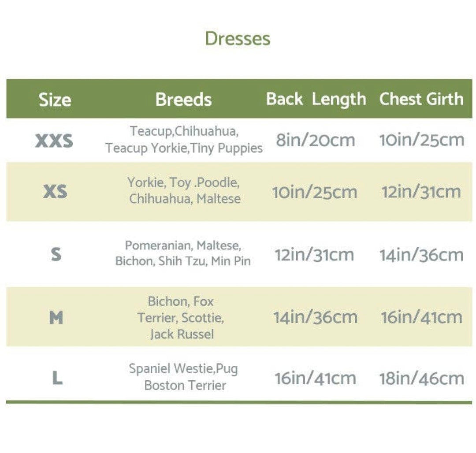Click the Spaniel Westie, Pug breeds cell
The width and height of the screenshot is (476, 453).
pyautogui.click(x=183, y=377)
